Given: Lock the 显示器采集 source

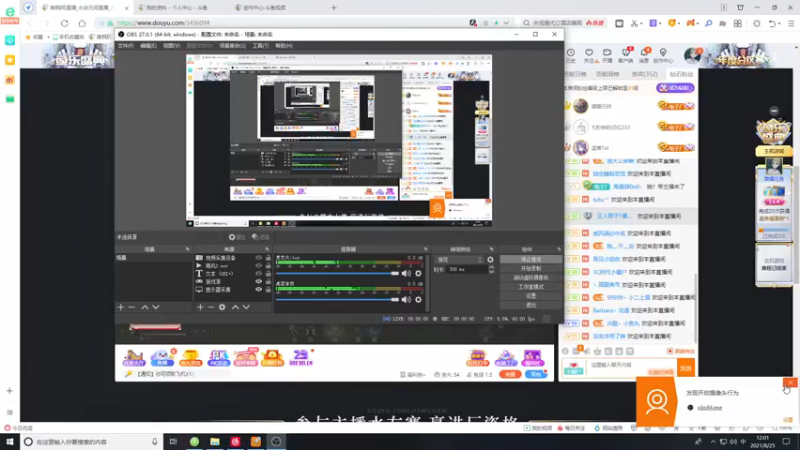Looking at the screenshot, I should [x=268, y=289].
